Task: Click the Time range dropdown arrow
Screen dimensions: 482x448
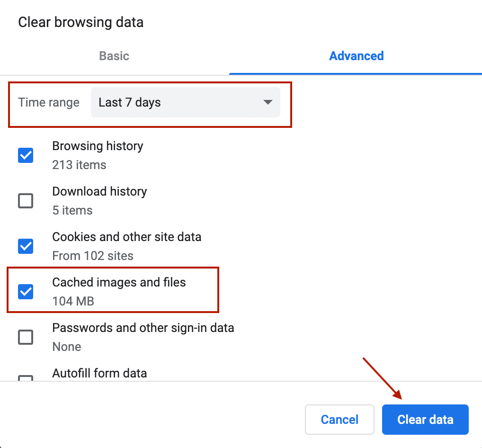Action: coord(268,102)
